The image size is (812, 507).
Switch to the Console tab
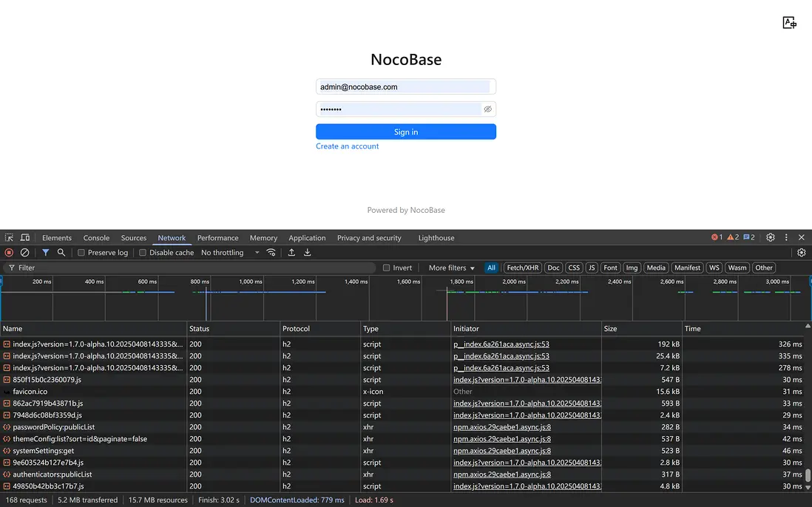pos(96,238)
